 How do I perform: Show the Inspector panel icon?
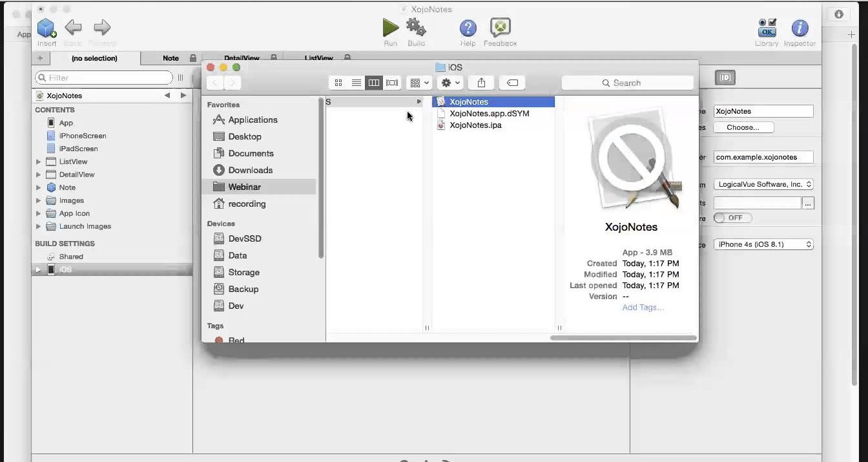pyautogui.click(x=800, y=28)
